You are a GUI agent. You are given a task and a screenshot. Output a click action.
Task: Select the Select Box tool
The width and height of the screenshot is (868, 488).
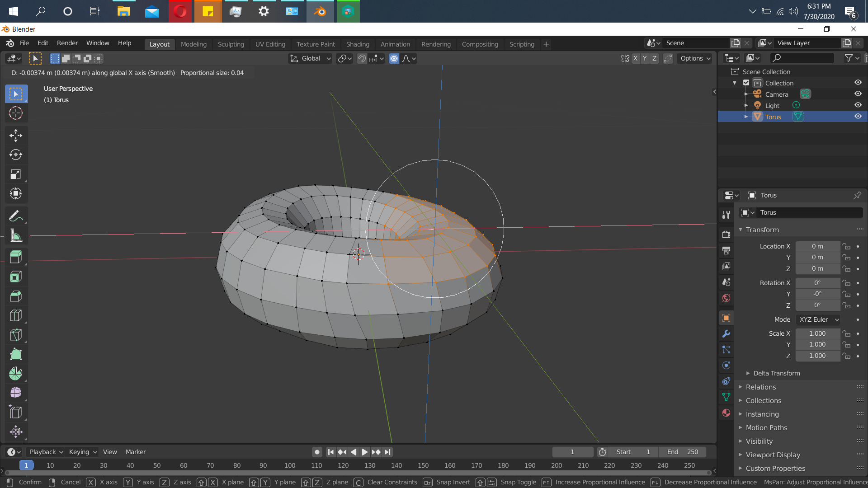click(16, 94)
